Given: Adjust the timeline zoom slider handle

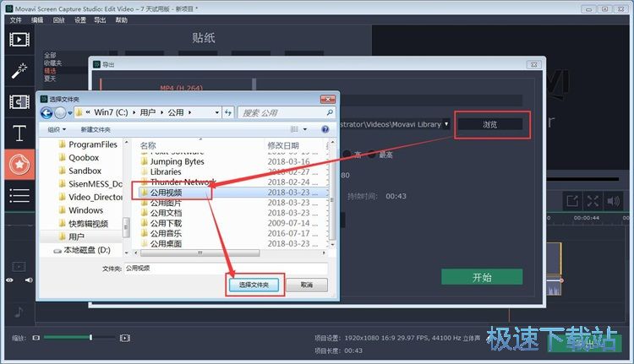Looking at the screenshot, I should (x=91, y=337).
